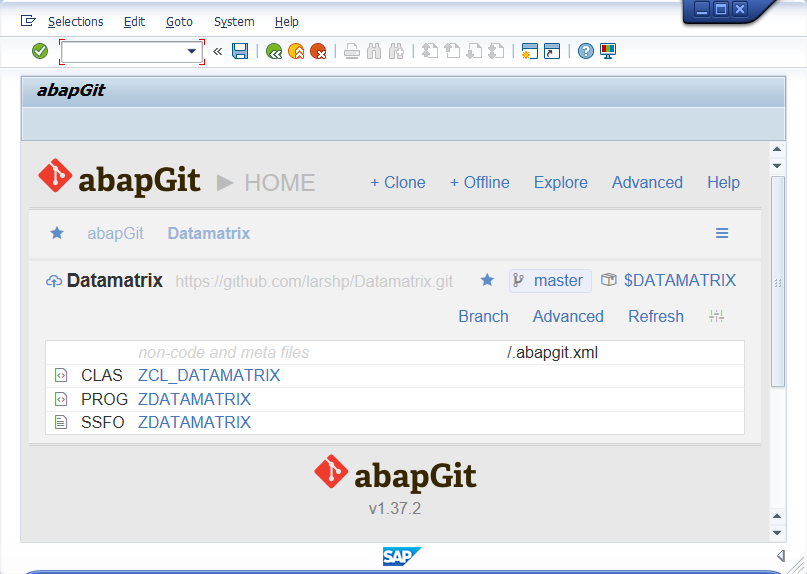Click the Find Next binoculars icon

396,51
